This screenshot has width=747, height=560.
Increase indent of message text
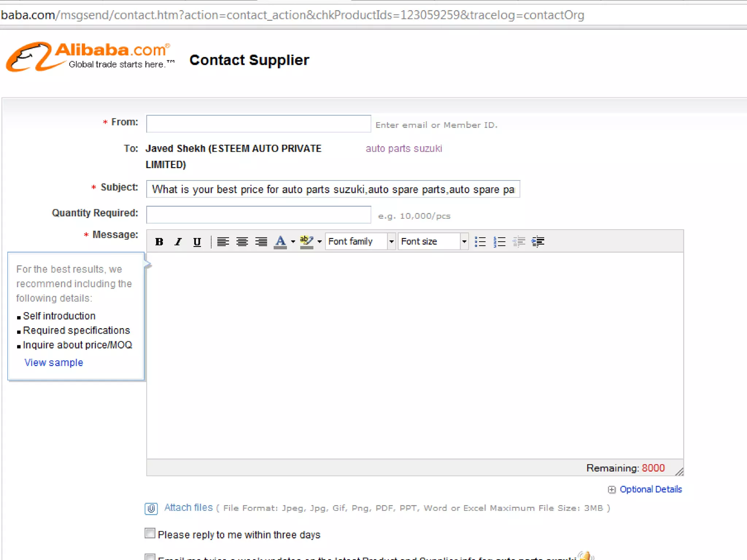[x=538, y=242]
